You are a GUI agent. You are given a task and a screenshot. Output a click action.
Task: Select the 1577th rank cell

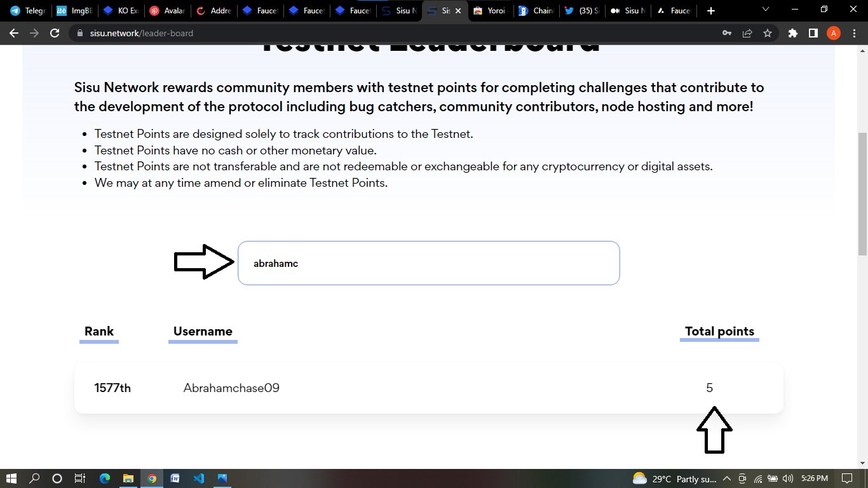[112, 388]
